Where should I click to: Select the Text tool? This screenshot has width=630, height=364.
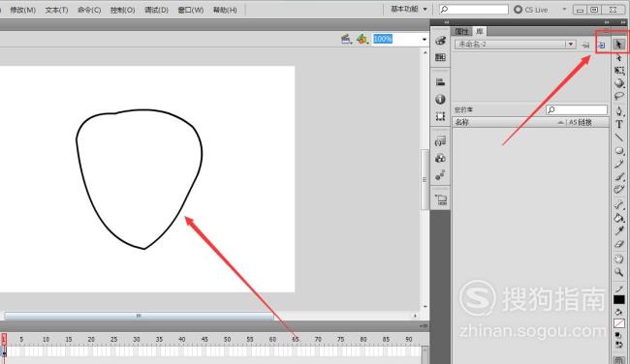click(x=618, y=125)
